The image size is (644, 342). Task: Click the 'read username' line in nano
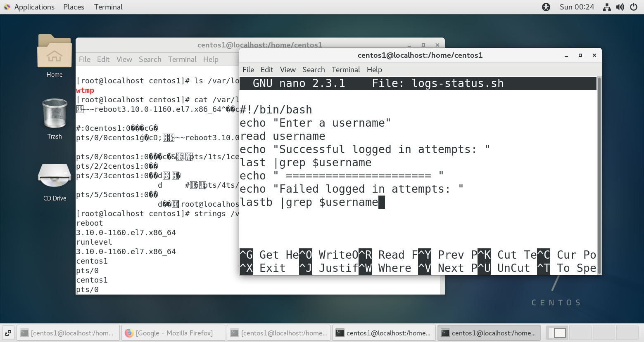click(283, 136)
